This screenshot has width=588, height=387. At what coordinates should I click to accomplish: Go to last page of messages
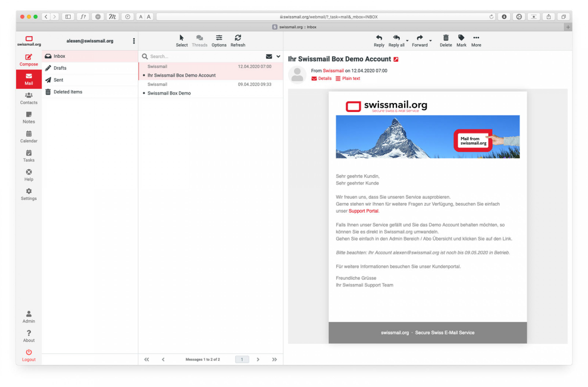(274, 360)
